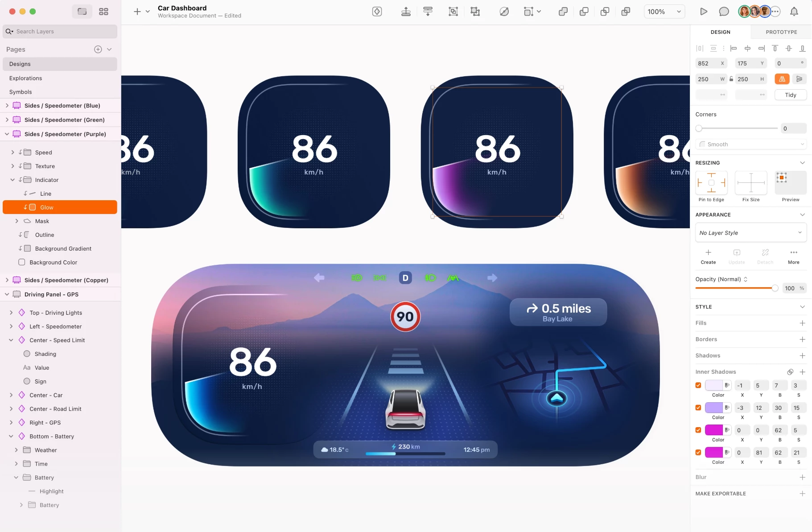Viewport: 812px width, 532px height.
Task: Click the Create Symbol toolbar icon
Action: (377, 12)
